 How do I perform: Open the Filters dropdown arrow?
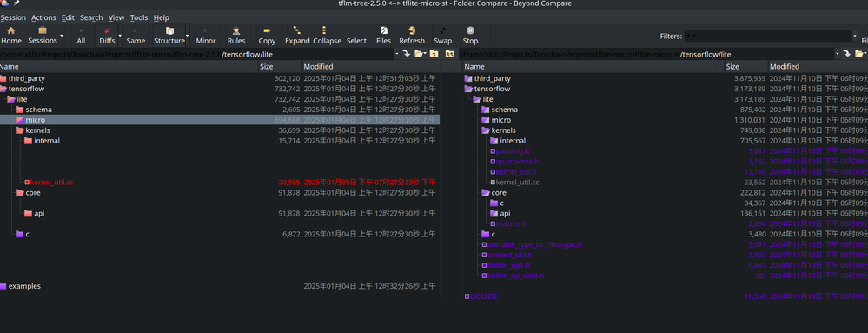point(854,36)
